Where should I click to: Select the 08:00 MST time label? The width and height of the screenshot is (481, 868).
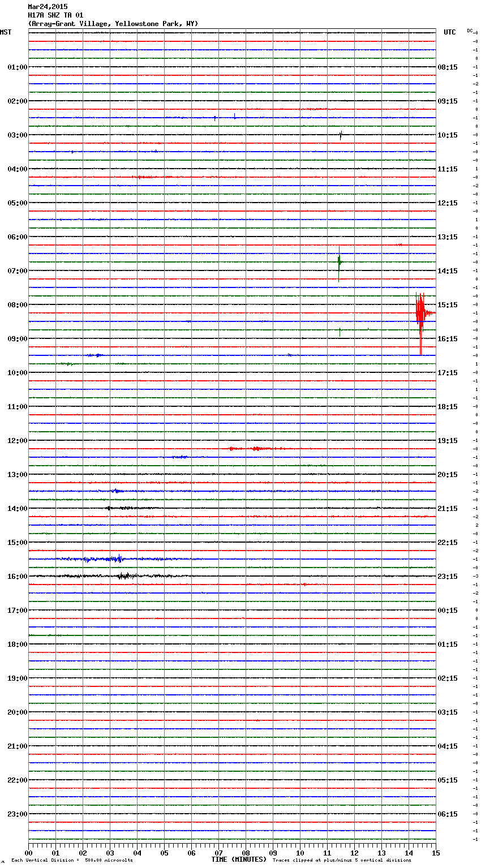pos(18,305)
